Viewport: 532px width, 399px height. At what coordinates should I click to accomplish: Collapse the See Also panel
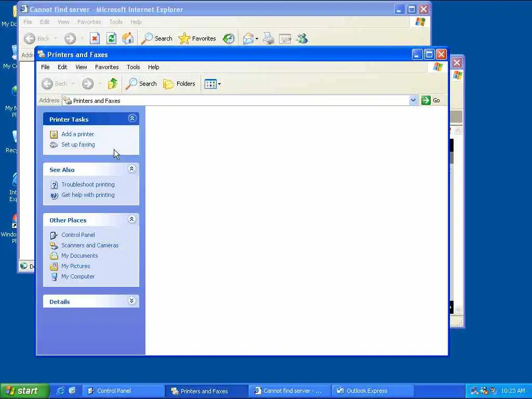point(131,169)
